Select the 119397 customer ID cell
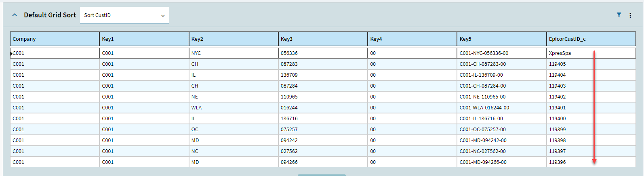 [591, 151]
